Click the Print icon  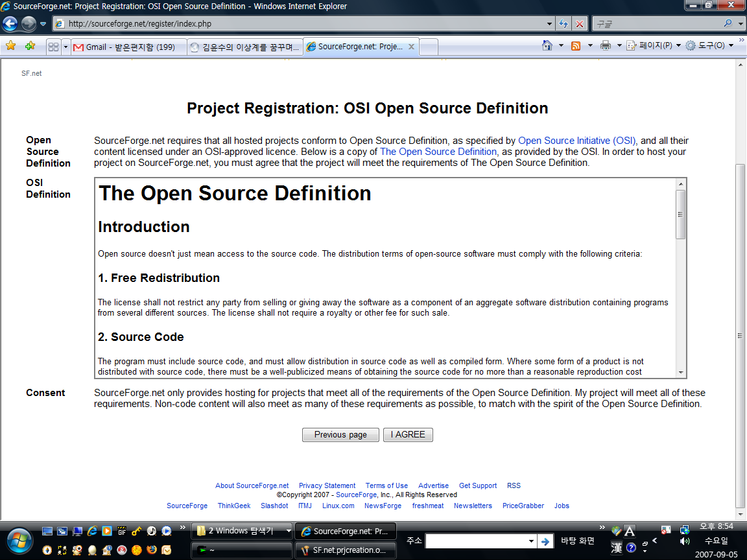pos(606,46)
